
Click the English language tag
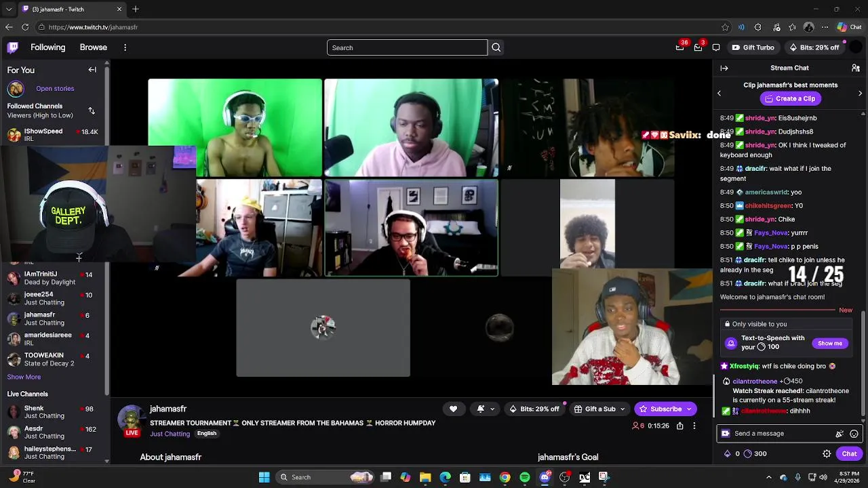207,434
